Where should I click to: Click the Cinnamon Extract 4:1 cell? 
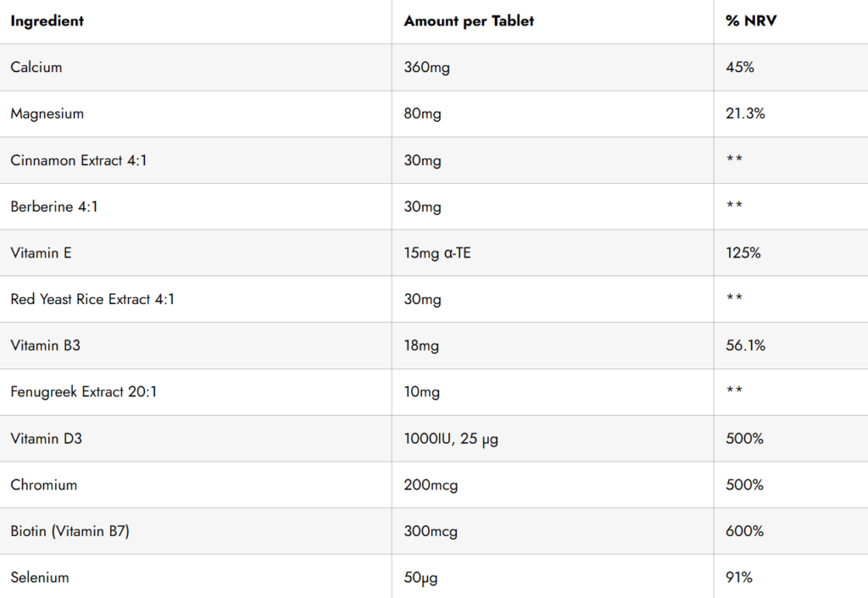79,160
